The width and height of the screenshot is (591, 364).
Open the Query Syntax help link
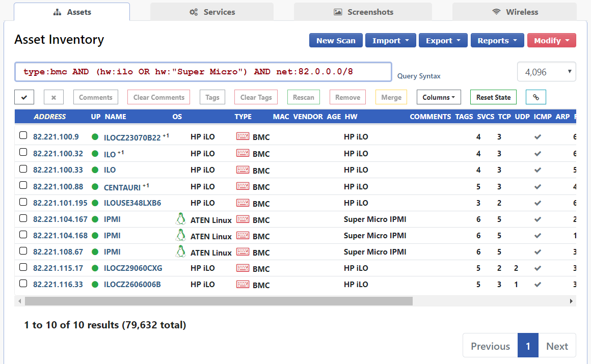tap(418, 75)
